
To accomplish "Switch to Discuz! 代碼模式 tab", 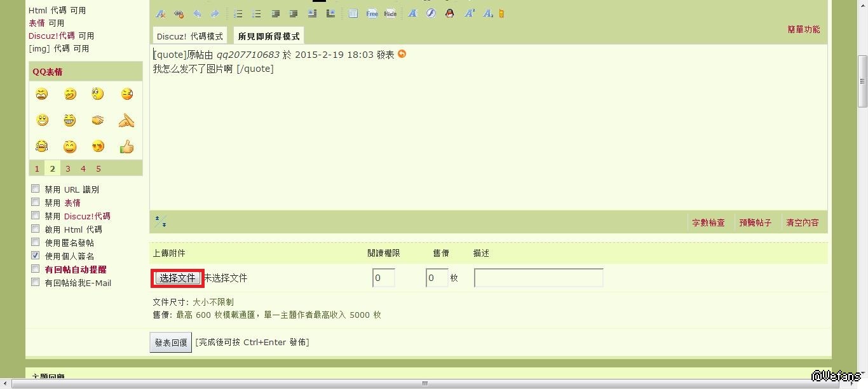I will point(189,36).
